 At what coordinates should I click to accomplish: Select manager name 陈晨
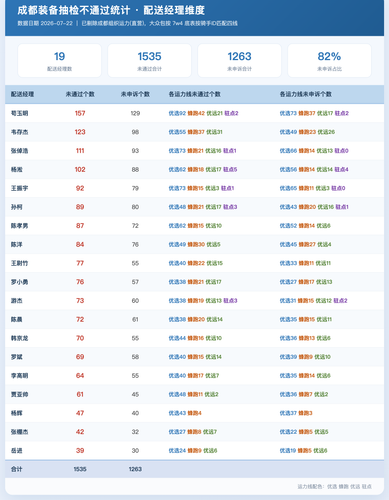[x=17, y=319]
